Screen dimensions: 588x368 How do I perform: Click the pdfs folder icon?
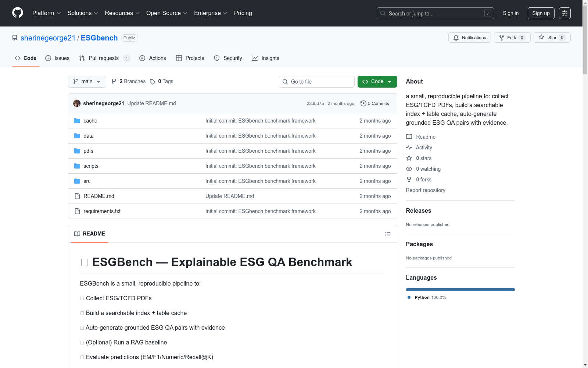pos(77,151)
